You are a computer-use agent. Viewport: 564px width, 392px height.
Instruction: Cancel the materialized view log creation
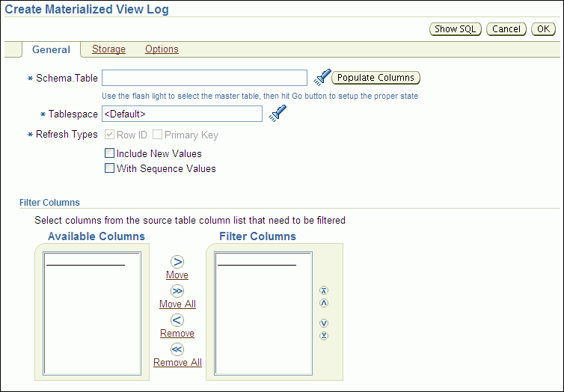pos(506,29)
